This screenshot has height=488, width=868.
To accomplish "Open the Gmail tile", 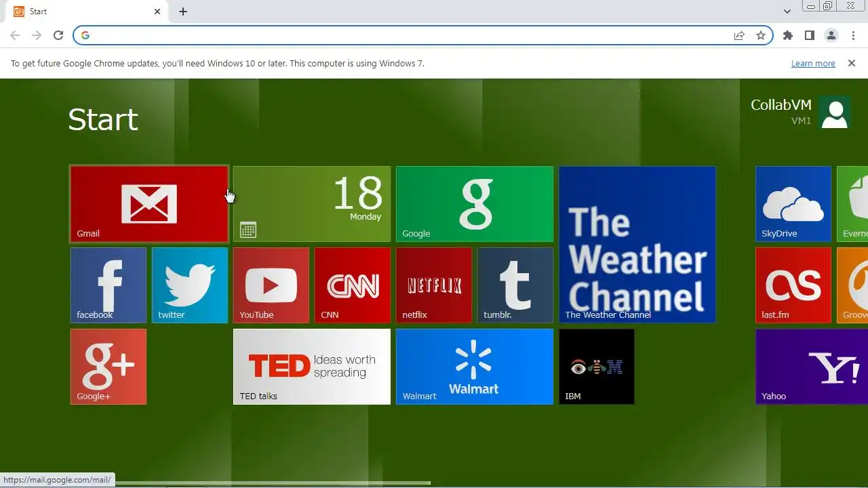I will coord(149,204).
